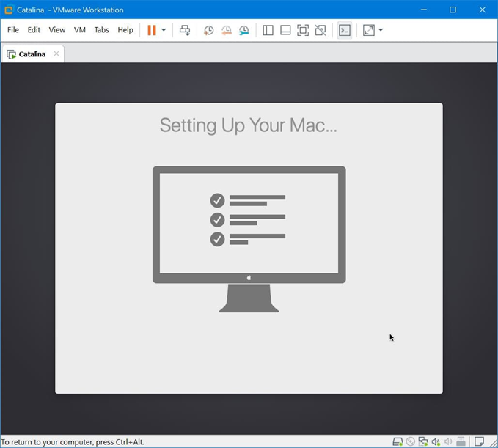Click the hard disk status icon
The width and height of the screenshot is (498, 448).
398,441
